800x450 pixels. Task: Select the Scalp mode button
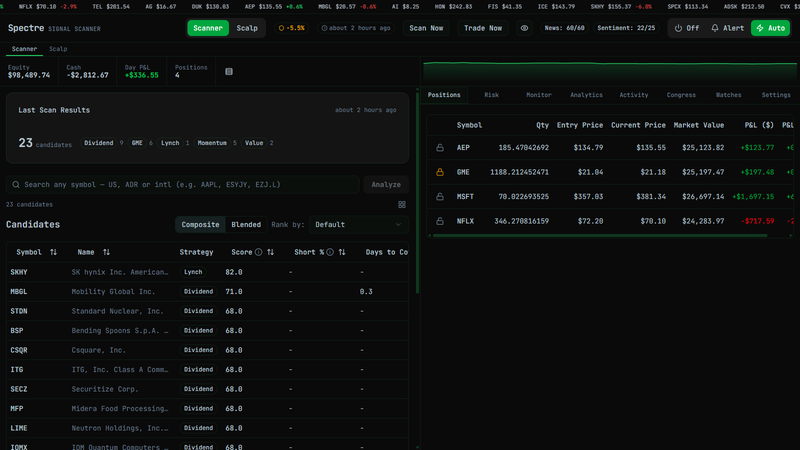pyautogui.click(x=247, y=28)
